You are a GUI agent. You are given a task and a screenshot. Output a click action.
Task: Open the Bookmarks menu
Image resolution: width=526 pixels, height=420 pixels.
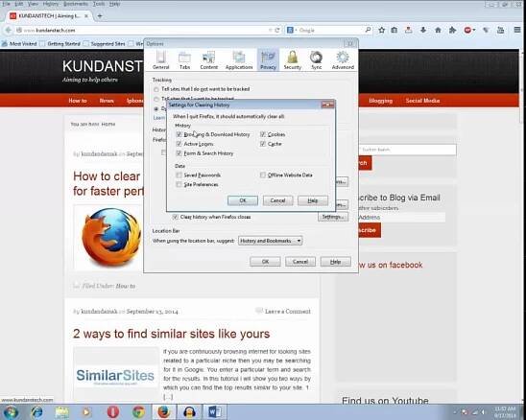tap(76, 4)
